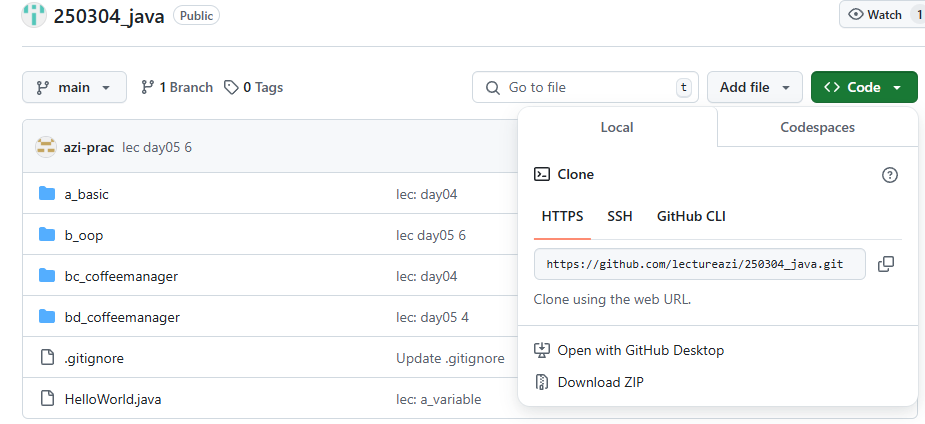Open b_oop row commit message
The height and width of the screenshot is (424, 925).
(431, 235)
